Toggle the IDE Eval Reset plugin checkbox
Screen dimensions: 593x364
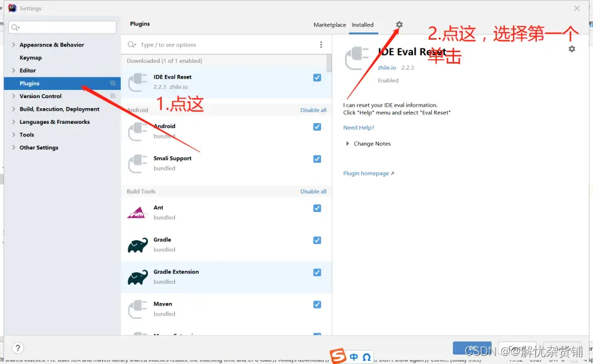(x=317, y=77)
